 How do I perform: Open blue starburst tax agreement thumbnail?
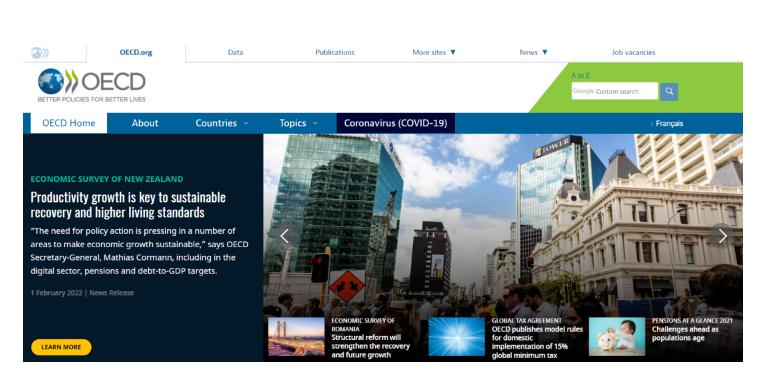coord(456,337)
